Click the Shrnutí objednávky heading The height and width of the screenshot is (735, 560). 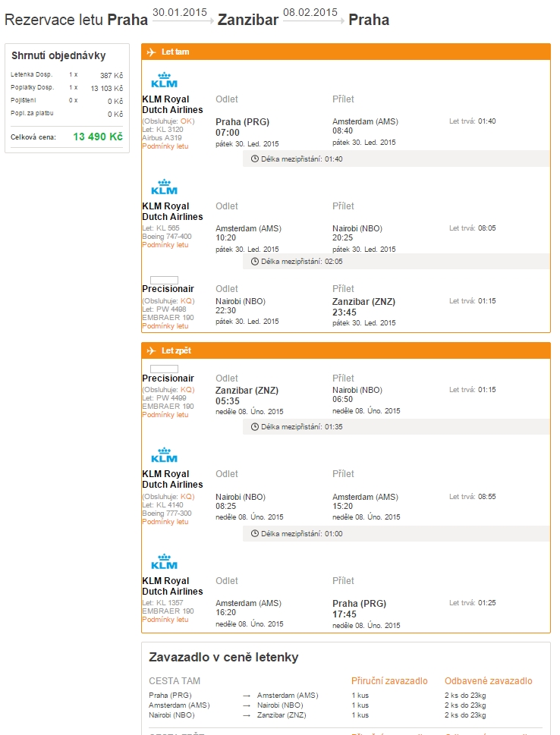(x=58, y=56)
